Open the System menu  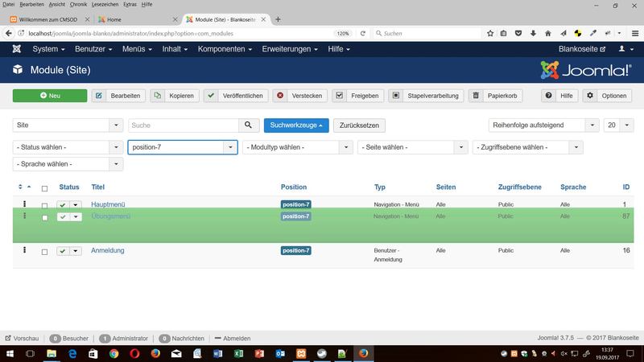click(48, 49)
